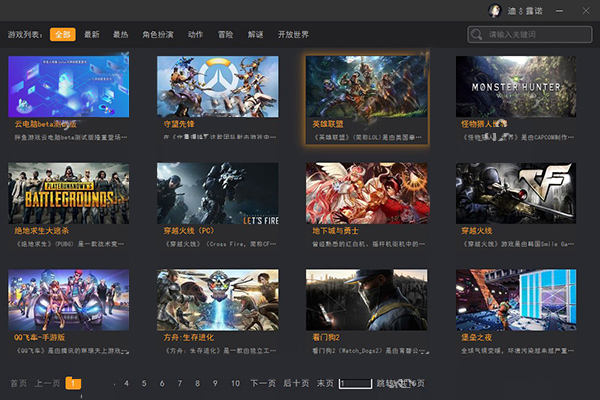
Task: Jump to page 5
Action: 144,383
